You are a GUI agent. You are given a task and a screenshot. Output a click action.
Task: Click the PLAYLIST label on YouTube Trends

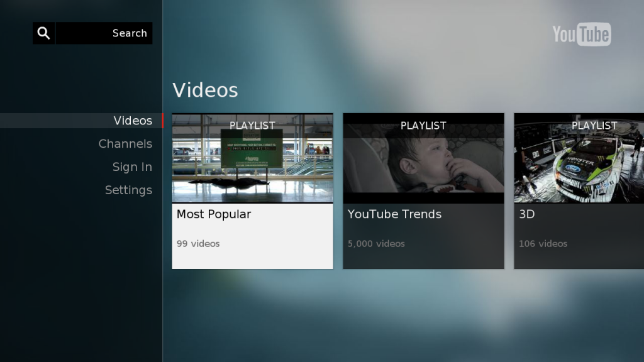click(423, 126)
